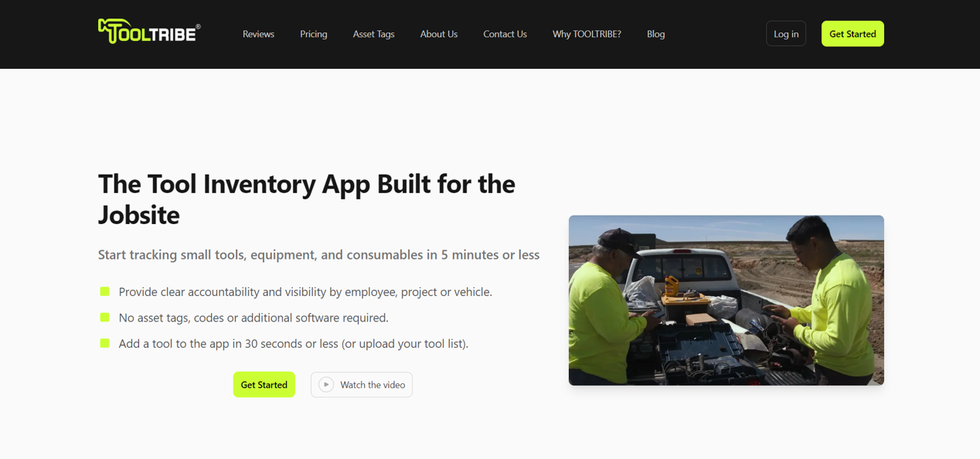Open the Blog link

pyautogui.click(x=656, y=34)
